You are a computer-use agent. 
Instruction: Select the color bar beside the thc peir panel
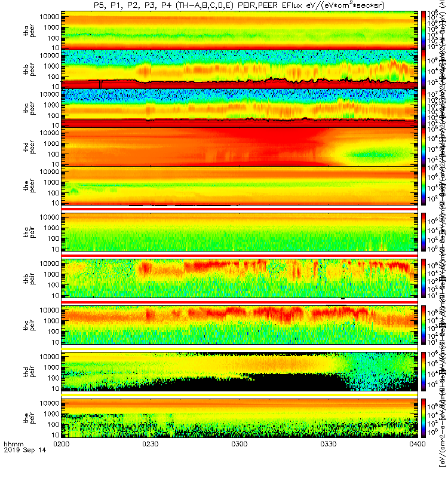click(x=424, y=325)
